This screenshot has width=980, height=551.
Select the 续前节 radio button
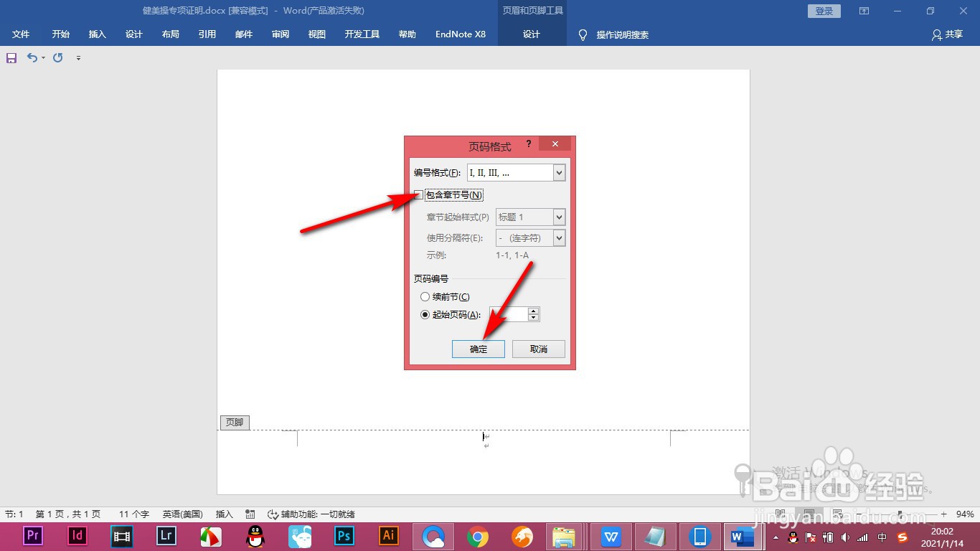click(425, 297)
